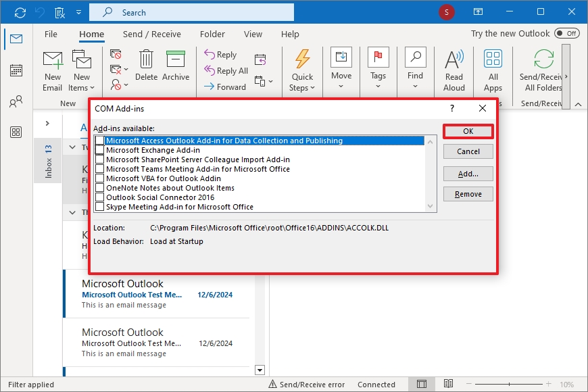Image resolution: width=588 pixels, height=392 pixels.
Task: Click the Archive icon in ribbon
Action: pos(176,61)
